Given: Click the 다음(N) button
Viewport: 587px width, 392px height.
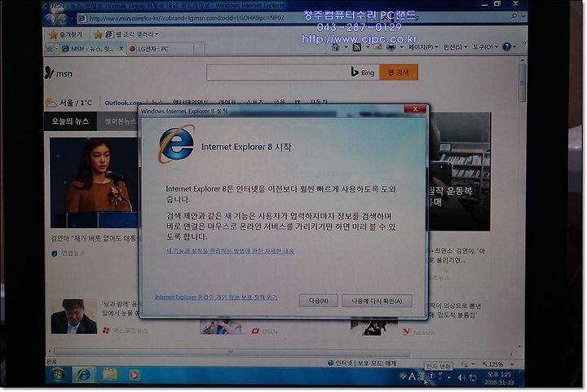Looking at the screenshot, I should [319, 301].
